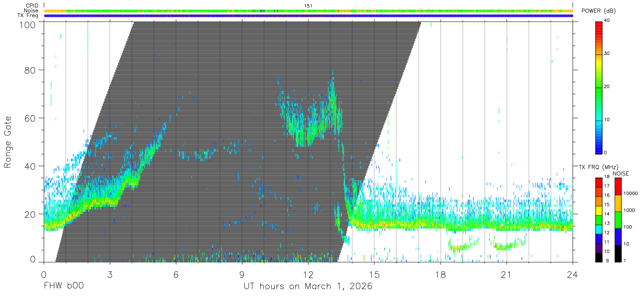Click the CPID label above the plot
Screen dimensions: 644x297
pyautogui.click(x=33, y=6)
